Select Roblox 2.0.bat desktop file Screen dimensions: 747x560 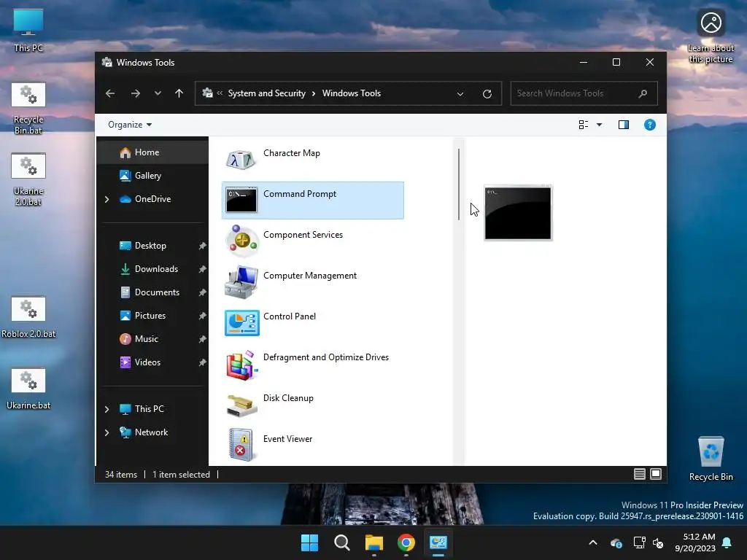(x=28, y=318)
